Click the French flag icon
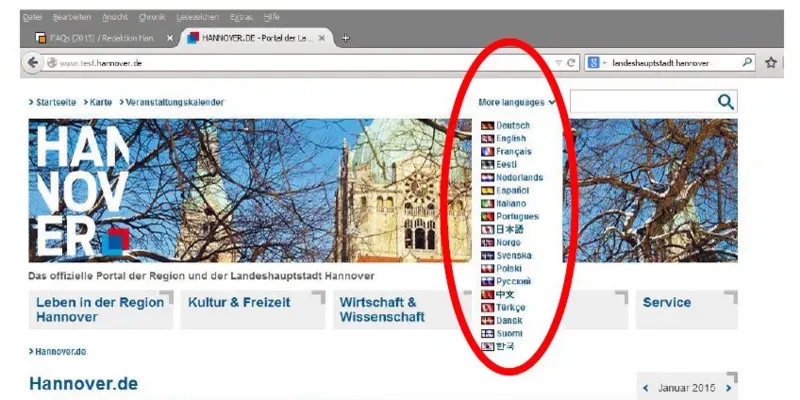The image size is (800, 400). click(x=488, y=152)
